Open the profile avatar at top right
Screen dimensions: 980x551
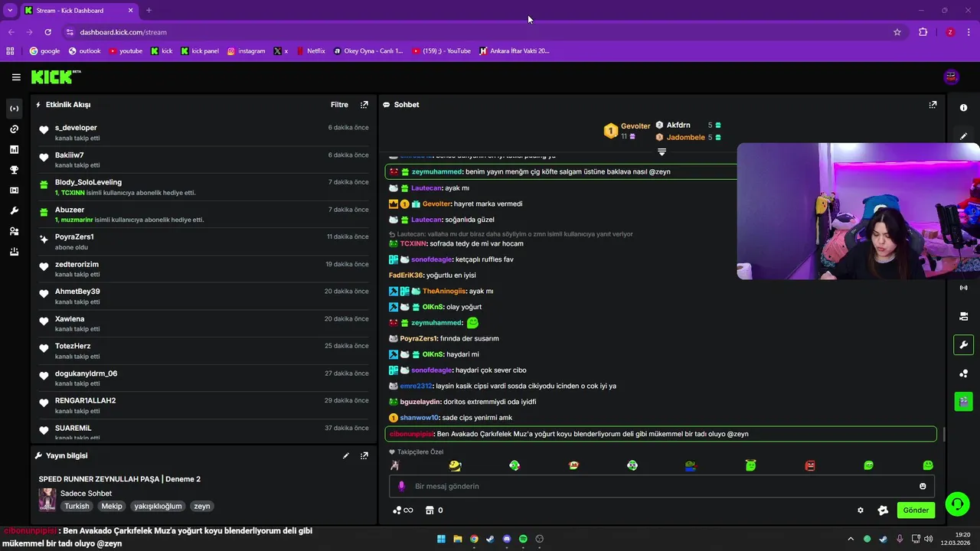[951, 77]
